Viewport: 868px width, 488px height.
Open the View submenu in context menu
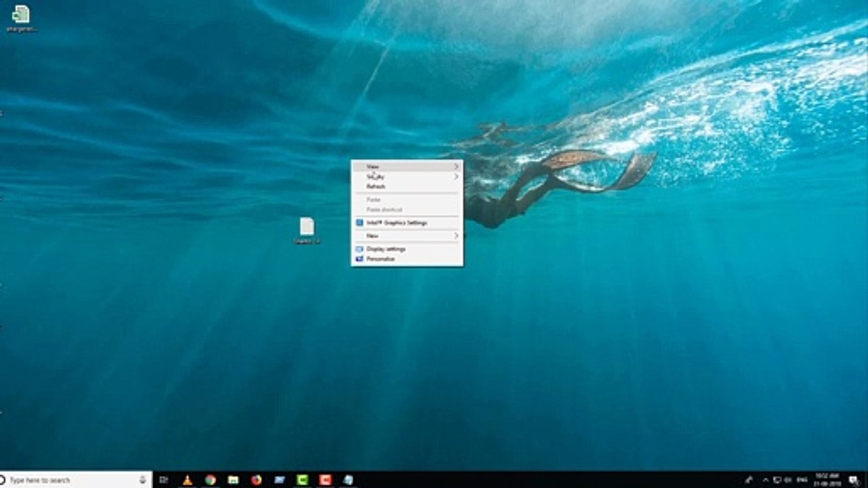407,166
